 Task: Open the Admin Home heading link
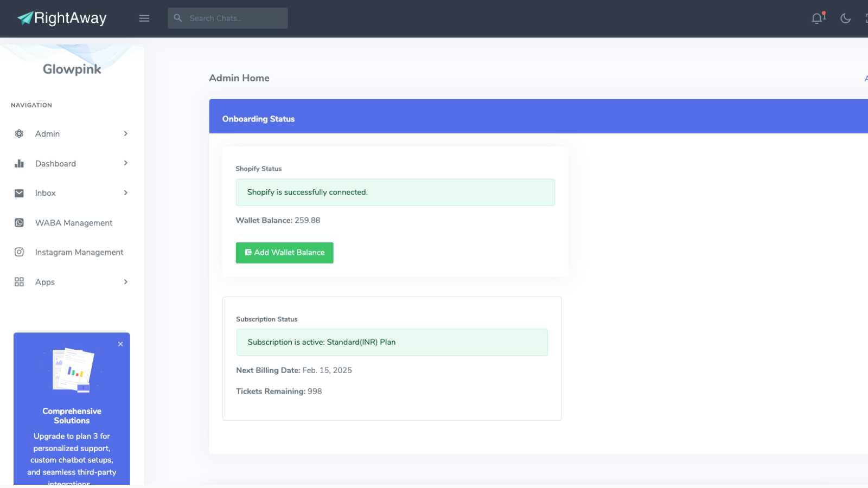point(239,78)
